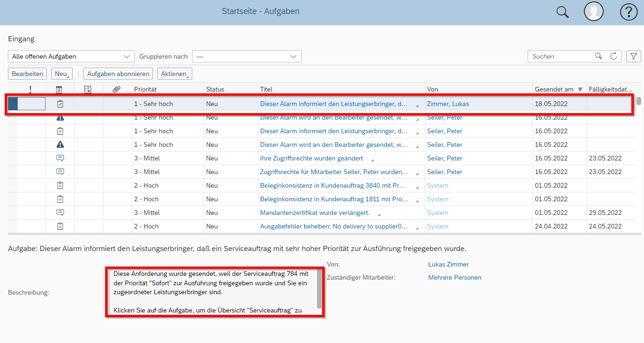Sort by the 'Gesendet am' column header
Screen dimensions: 644x343
coord(554,89)
